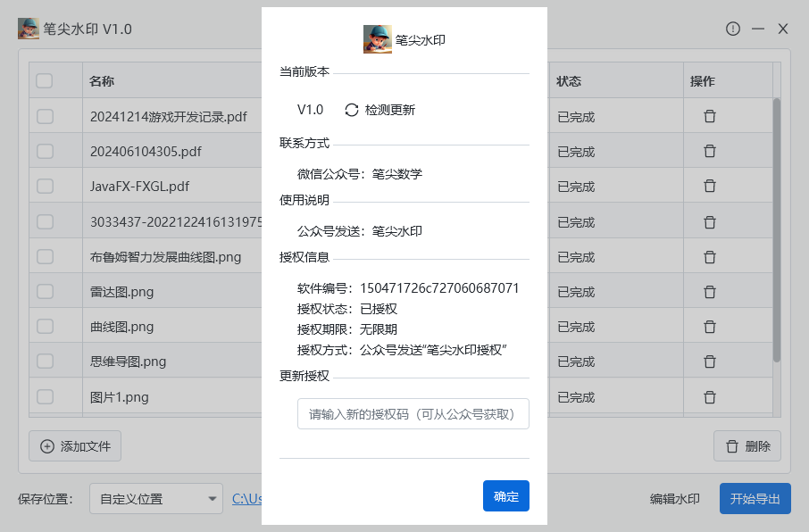Check the 图片1.png checkbox
The height and width of the screenshot is (532, 809).
pos(45,397)
